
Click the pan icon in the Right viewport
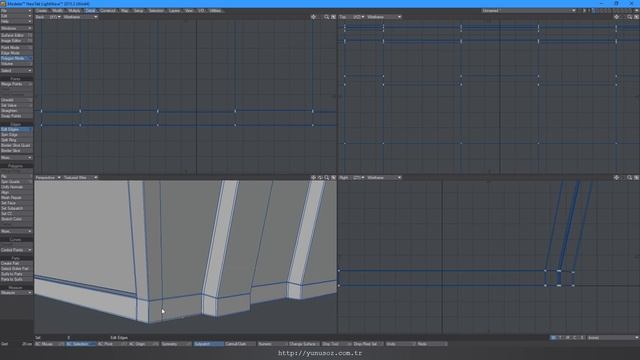[x=617, y=178]
